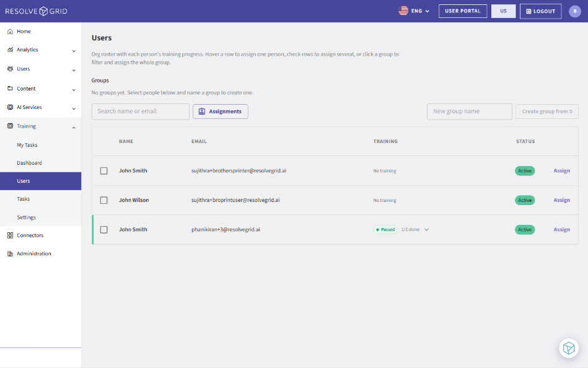Click the ResolveGrid logo
Image resolution: width=588 pixels, height=368 pixels.
click(x=37, y=11)
